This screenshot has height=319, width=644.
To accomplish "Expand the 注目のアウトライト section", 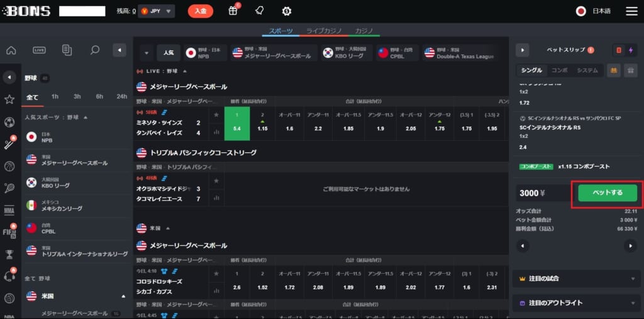I will (575, 303).
